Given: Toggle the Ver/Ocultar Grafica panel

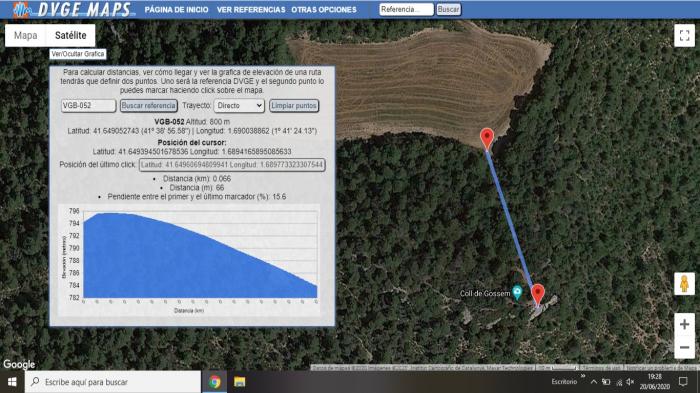Looking at the screenshot, I should [x=78, y=54].
